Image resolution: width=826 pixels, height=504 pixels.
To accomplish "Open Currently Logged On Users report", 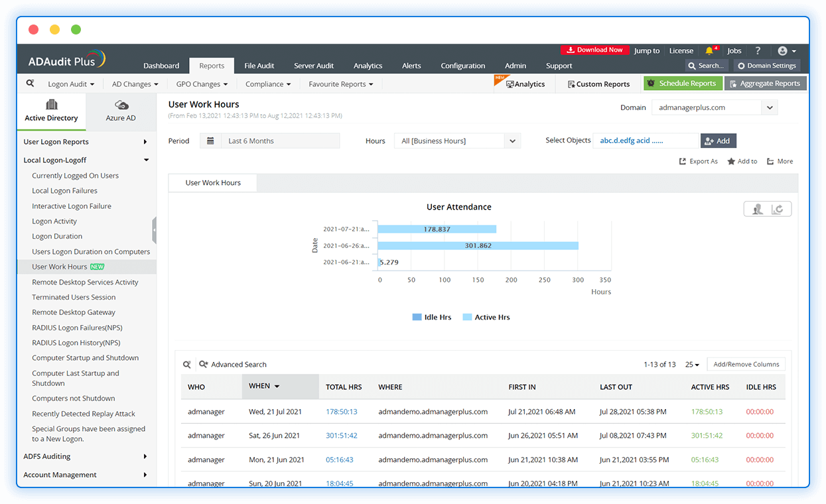I will click(76, 176).
